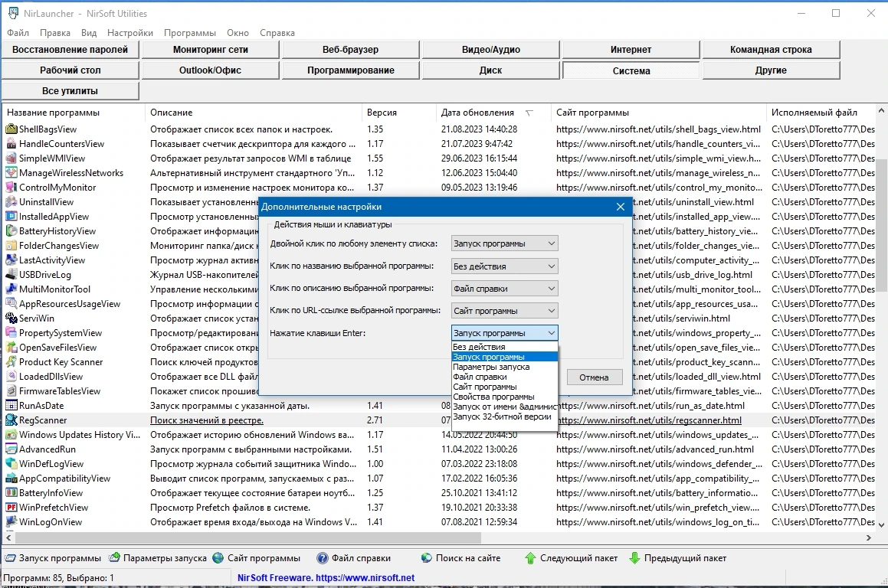Open the Вид menu
The height and width of the screenshot is (588, 888).
(x=89, y=33)
